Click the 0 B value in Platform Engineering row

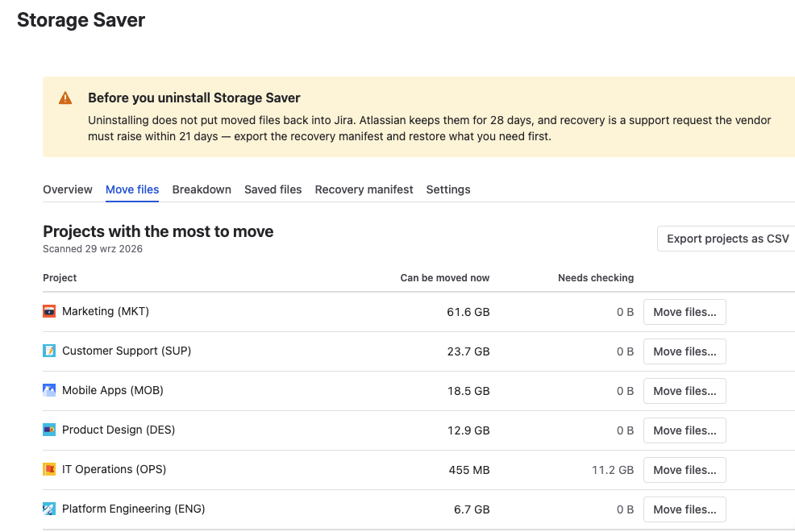click(625, 509)
